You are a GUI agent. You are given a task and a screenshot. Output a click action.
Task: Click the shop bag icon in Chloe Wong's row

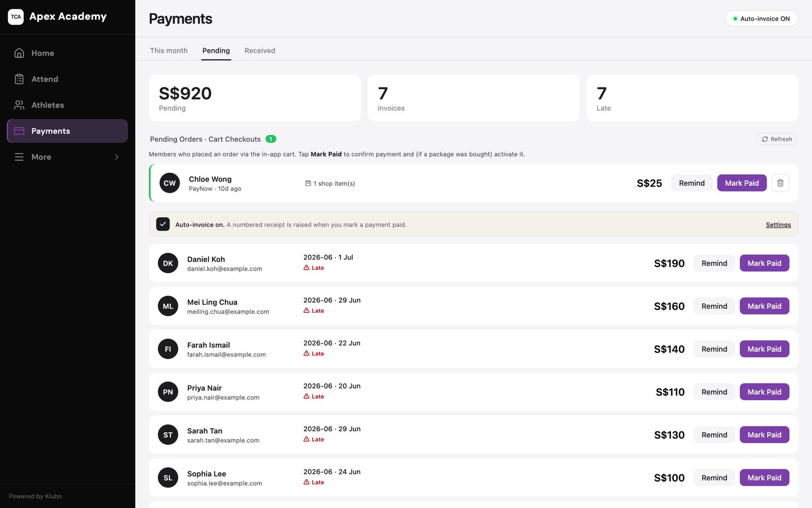coord(308,183)
